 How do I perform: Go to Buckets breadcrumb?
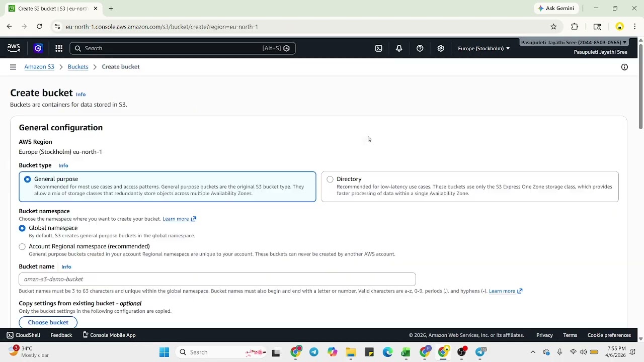point(78,67)
